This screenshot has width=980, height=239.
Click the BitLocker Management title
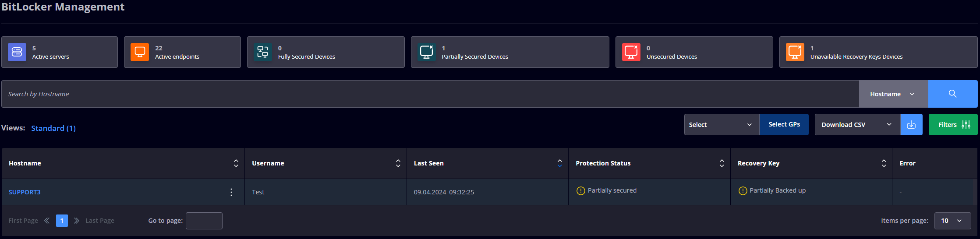tap(63, 7)
